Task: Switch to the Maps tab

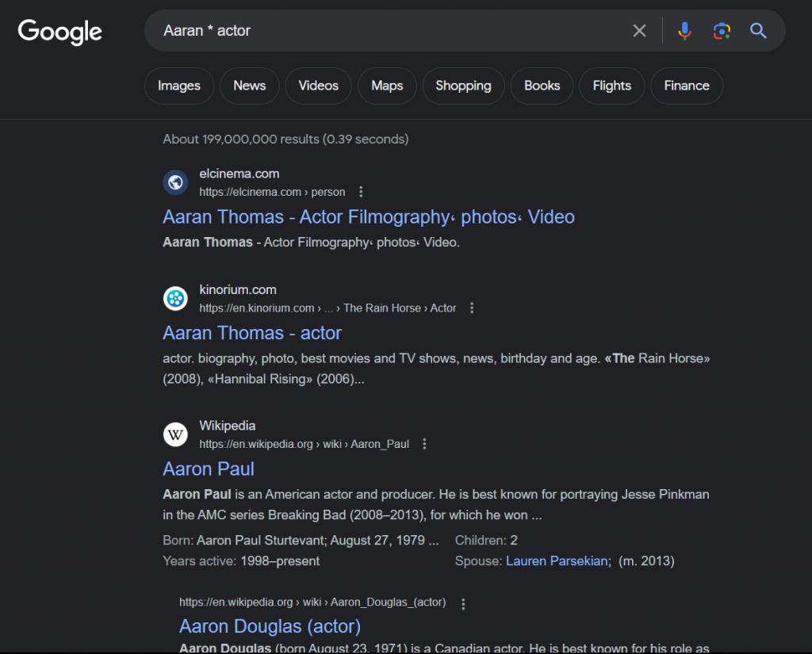Action: pyautogui.click(x=387, y=86)
